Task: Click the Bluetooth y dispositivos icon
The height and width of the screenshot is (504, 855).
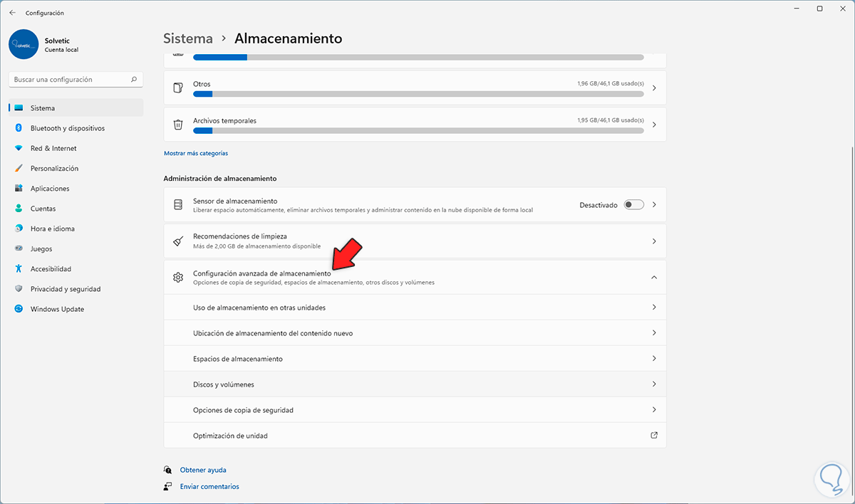Action: pos(19,128)
